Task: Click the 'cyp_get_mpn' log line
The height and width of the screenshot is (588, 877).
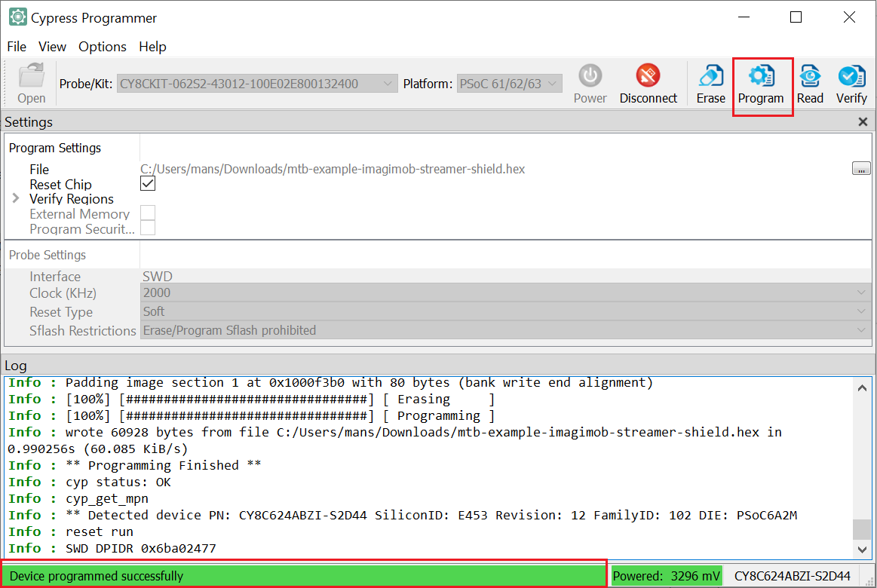Action: 78,498
